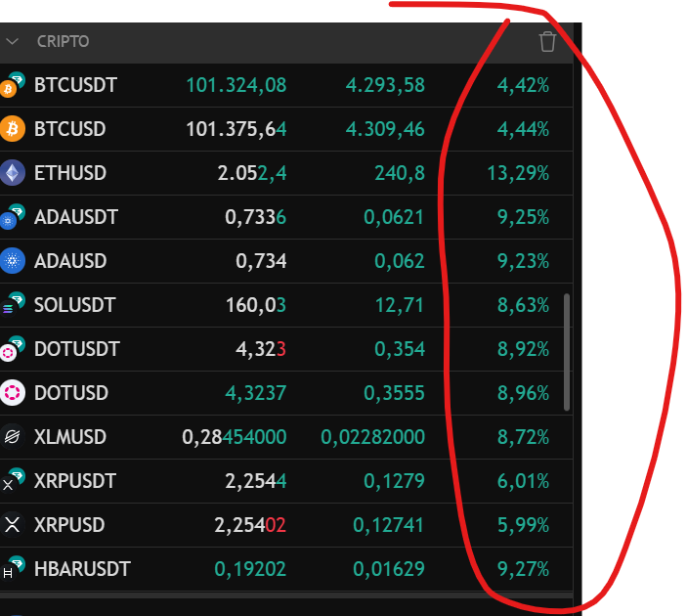This screenshot has height=616, width=687.
Task: Click the XRPUSD icon
Action: [x=13, y=525]
